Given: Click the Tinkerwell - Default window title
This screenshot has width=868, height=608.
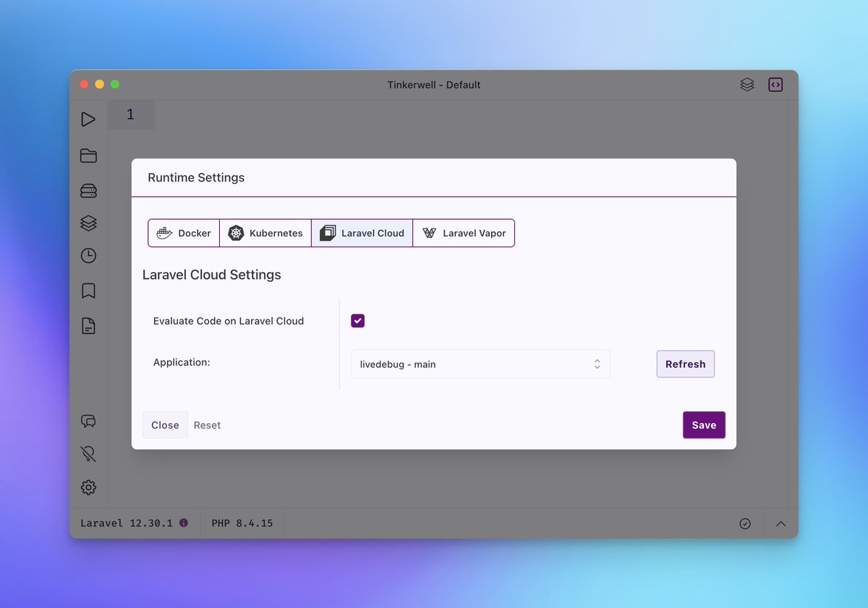Looking at the screenshot, I should click(434, 85).
